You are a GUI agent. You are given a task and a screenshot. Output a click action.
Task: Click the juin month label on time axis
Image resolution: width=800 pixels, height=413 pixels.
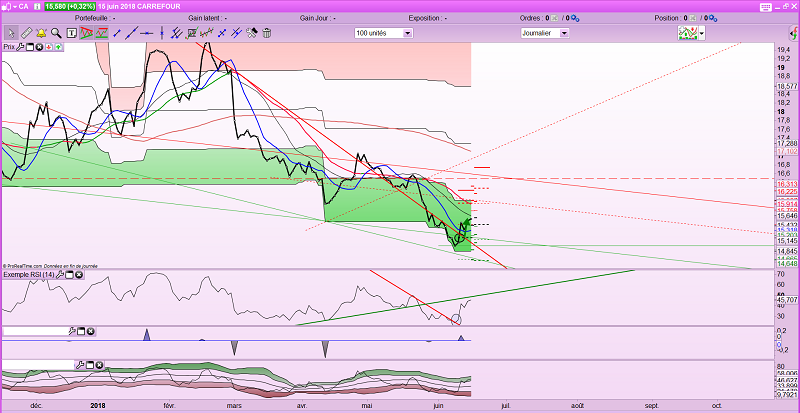[x=437, y=406]
